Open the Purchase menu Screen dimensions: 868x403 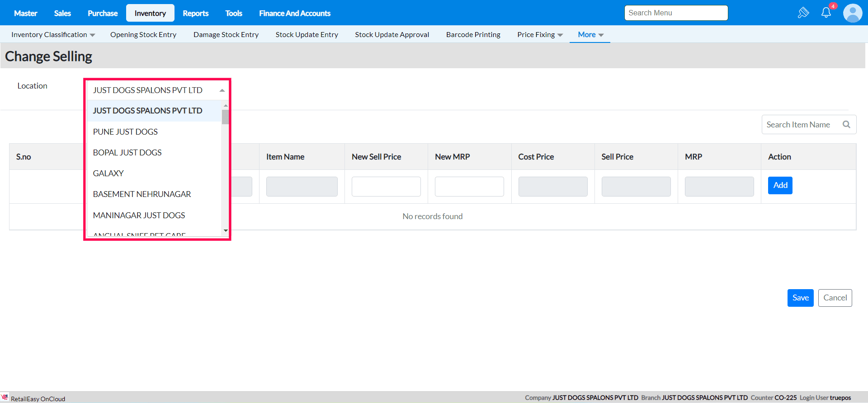[x=103, y=13]
